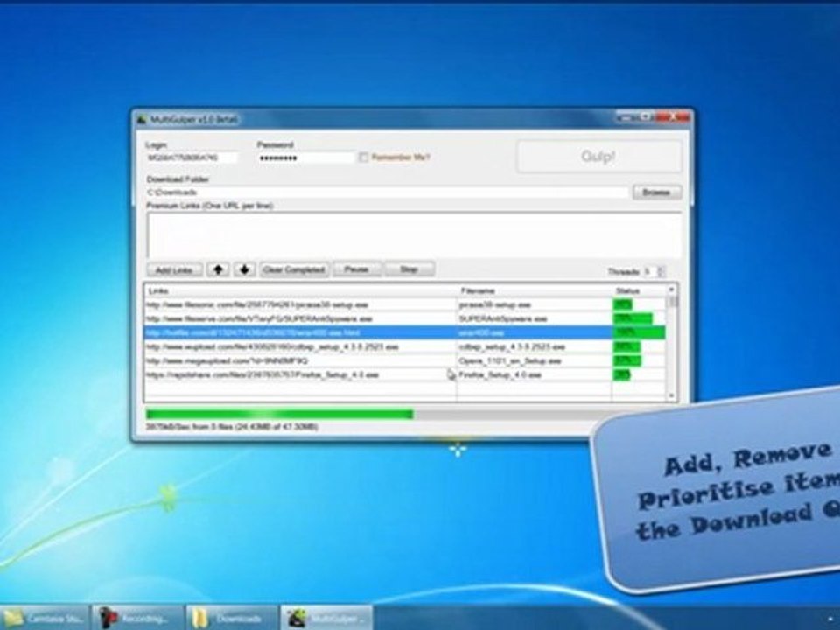The width and height of the screenshot is (840, 630).
Task: Select the Opera_1101_en_Setup.exe filename
Action: pyautogui.click(x=510, y=361)
